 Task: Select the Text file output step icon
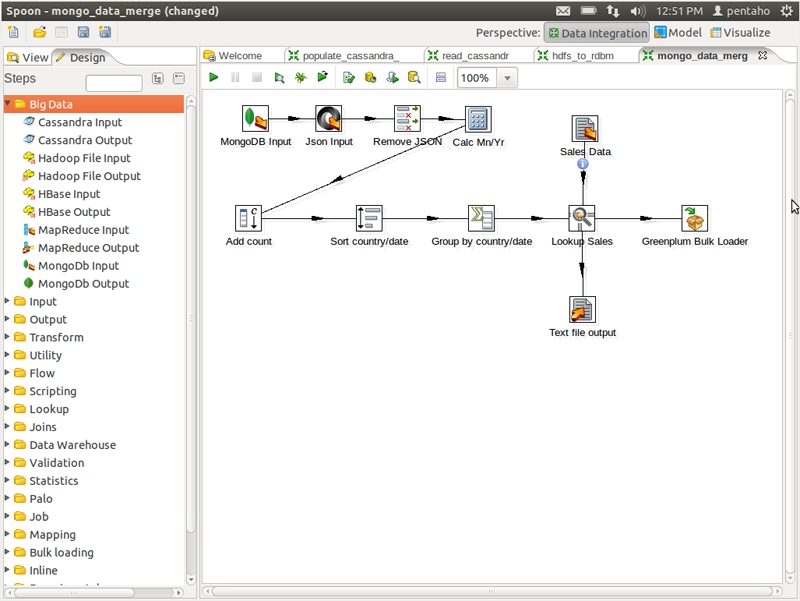tap(582, 309)
